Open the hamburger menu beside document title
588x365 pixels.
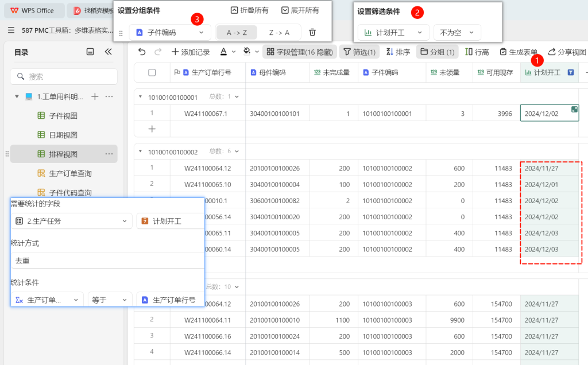pos(11,30)
